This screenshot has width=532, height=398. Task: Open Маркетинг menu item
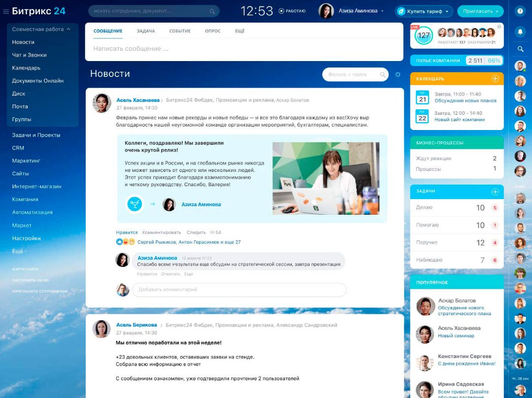[x=26, y=161]
